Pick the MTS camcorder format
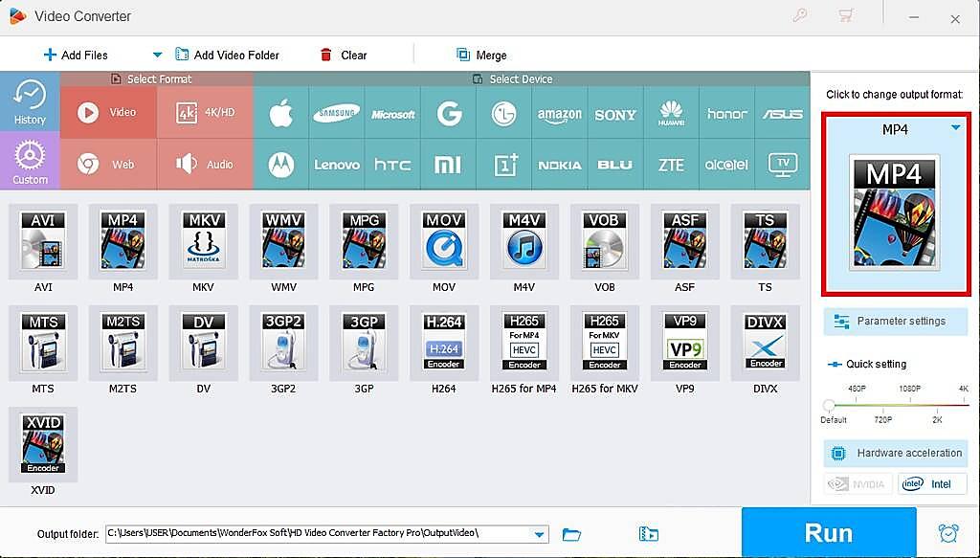 click(x=43, y=343)
